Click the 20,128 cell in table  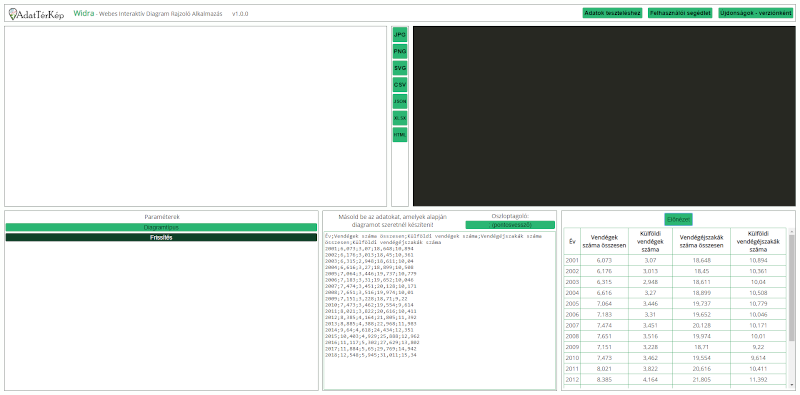(702, 326)
